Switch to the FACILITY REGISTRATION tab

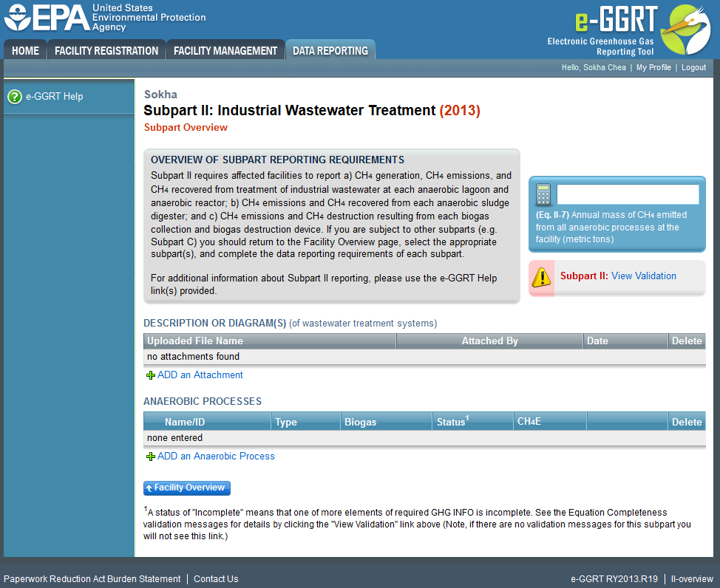(106, 50)
